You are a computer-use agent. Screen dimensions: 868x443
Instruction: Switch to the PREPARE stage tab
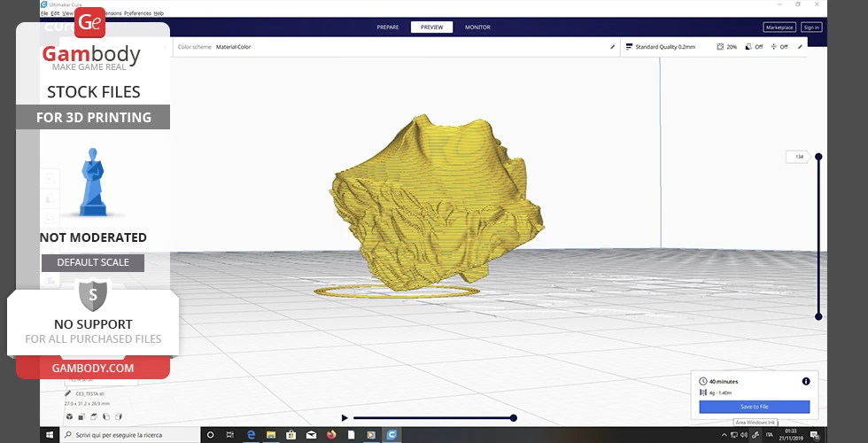pos(388,27)
